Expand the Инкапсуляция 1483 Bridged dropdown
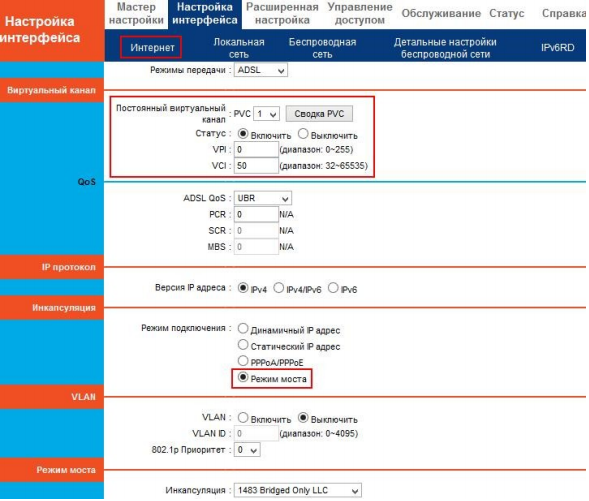Screen dimensions: 589x501 click(x=298, y=490)
